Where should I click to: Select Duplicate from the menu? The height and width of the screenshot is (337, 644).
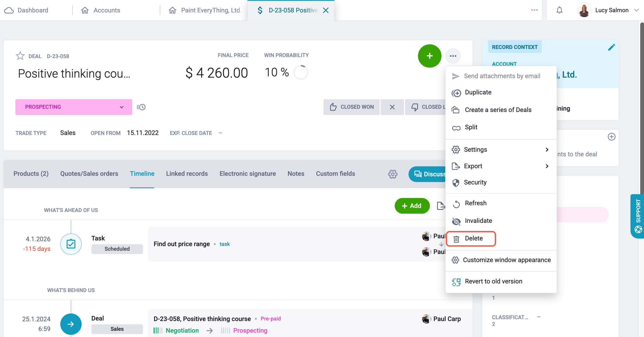501,92
